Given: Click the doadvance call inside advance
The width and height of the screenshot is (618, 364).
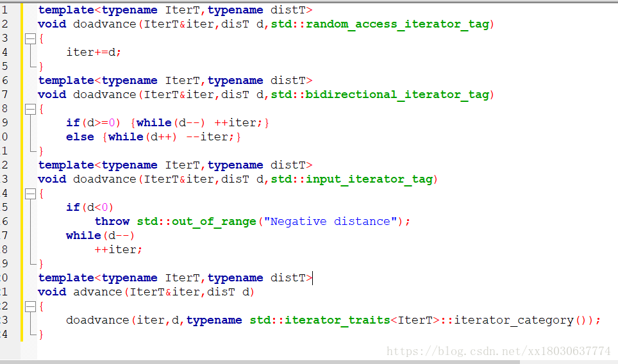Looking at the screenshot, I should 97,320.
